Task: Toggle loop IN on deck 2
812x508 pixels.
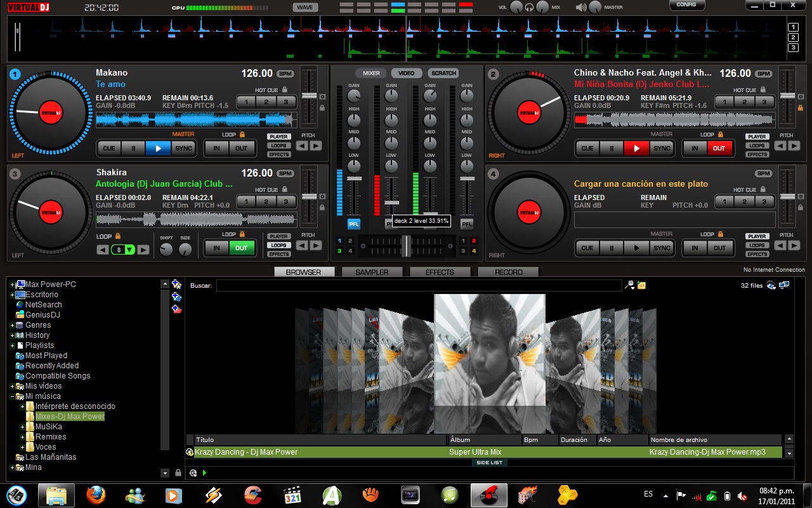Action: click(x=695, y=148)
